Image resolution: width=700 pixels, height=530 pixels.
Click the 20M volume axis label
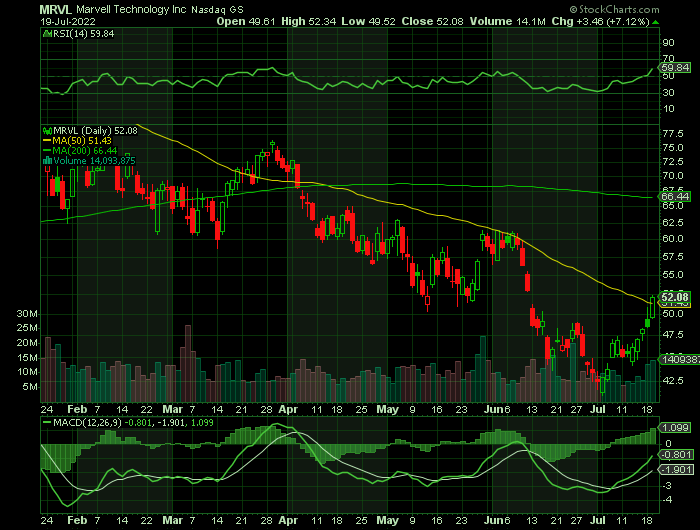27,343
